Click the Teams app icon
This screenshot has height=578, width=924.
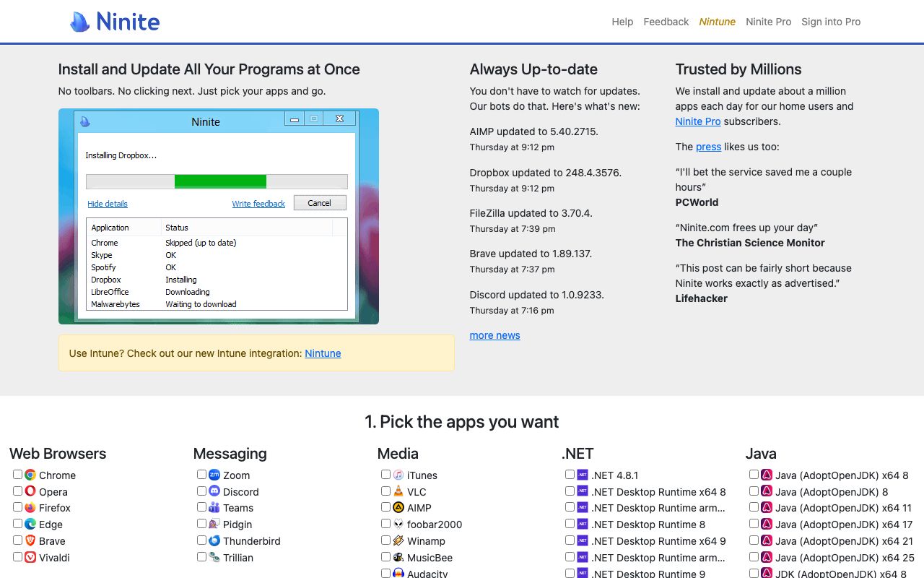214,508
